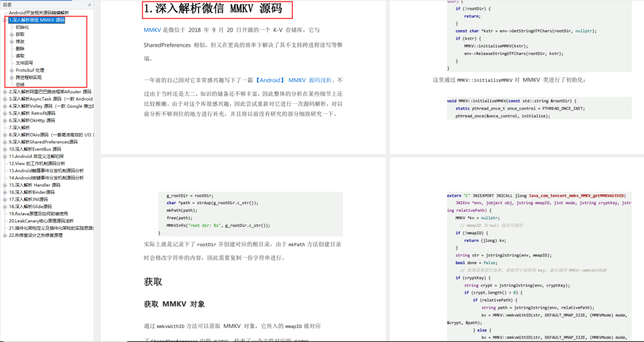
Task: Open 21.插件化架构定义及插件化架构 bookmark
Action: (x=51, y=228)
